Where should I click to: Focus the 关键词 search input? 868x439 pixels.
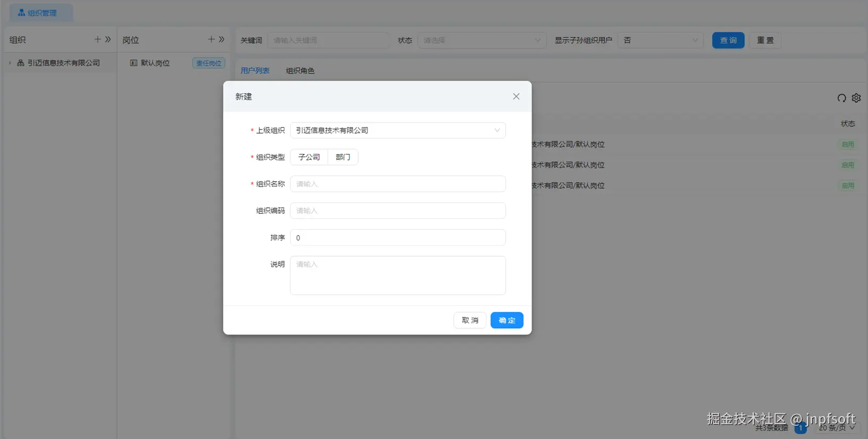329,40
